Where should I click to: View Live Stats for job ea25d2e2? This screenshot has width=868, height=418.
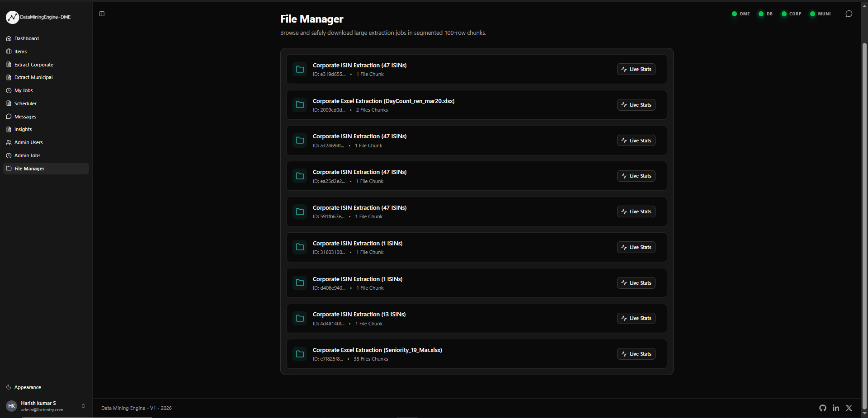(636, 176)
